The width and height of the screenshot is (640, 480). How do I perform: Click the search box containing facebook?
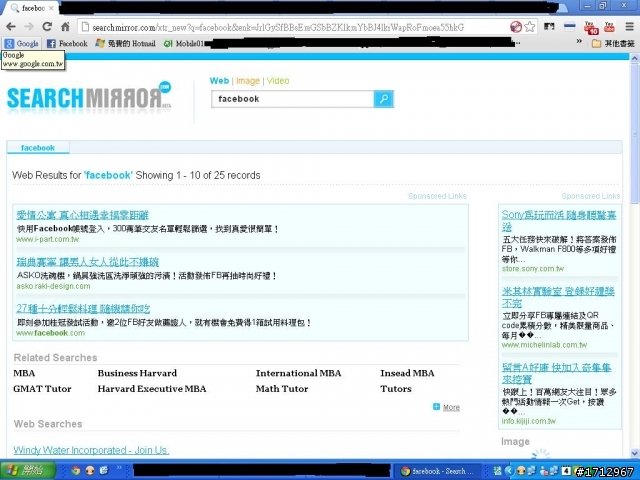292,99
